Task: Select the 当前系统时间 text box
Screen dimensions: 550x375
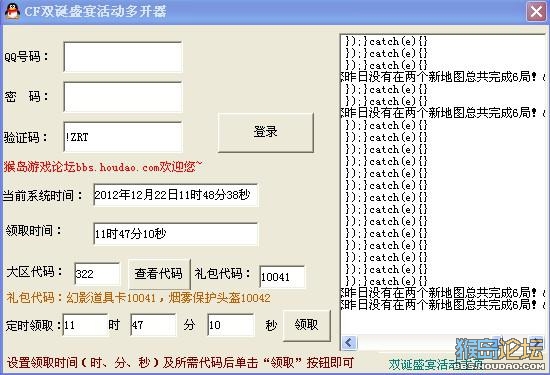Action: [176, 195]
